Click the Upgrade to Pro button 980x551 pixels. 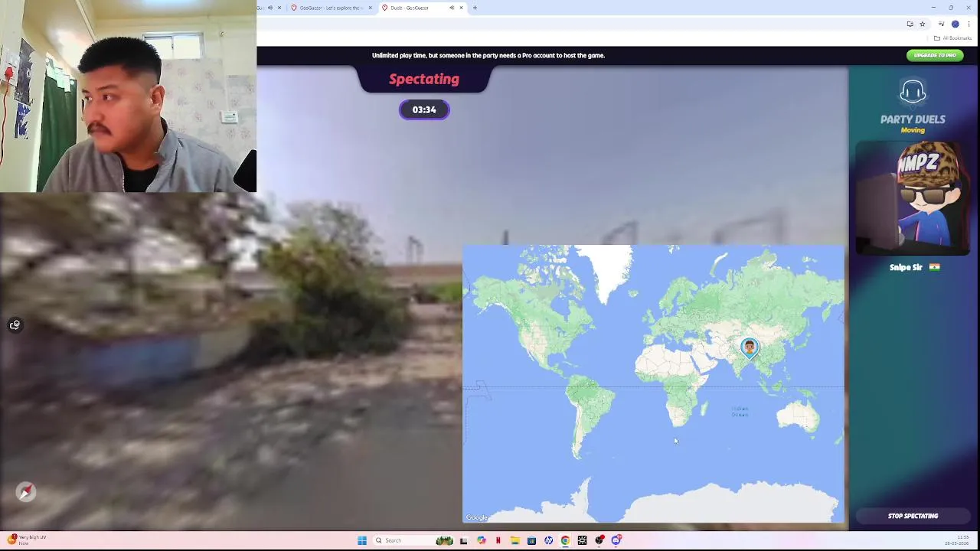tap(935, 55)
